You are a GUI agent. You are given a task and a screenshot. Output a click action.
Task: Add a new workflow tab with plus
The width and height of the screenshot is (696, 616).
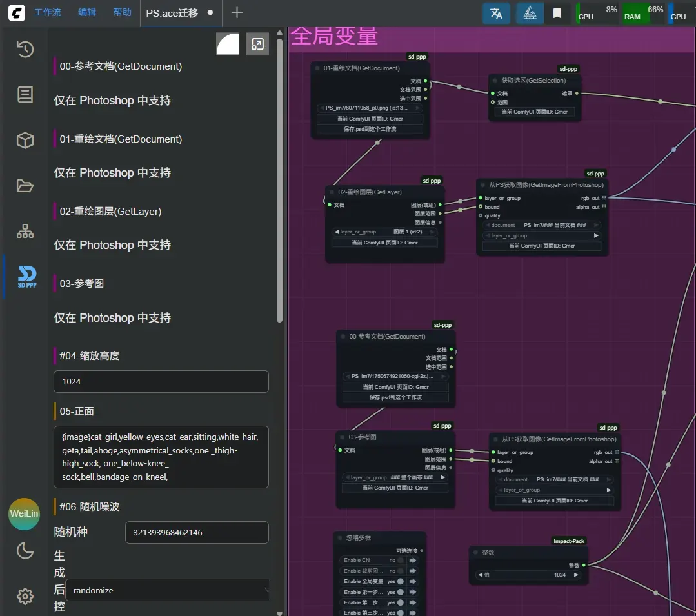click(x=237, y=12)
